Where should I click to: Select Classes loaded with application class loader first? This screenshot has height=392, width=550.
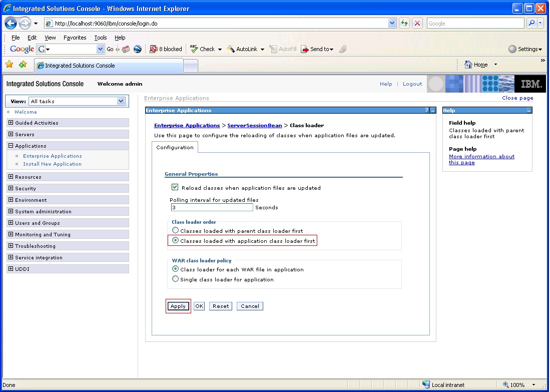175,240
